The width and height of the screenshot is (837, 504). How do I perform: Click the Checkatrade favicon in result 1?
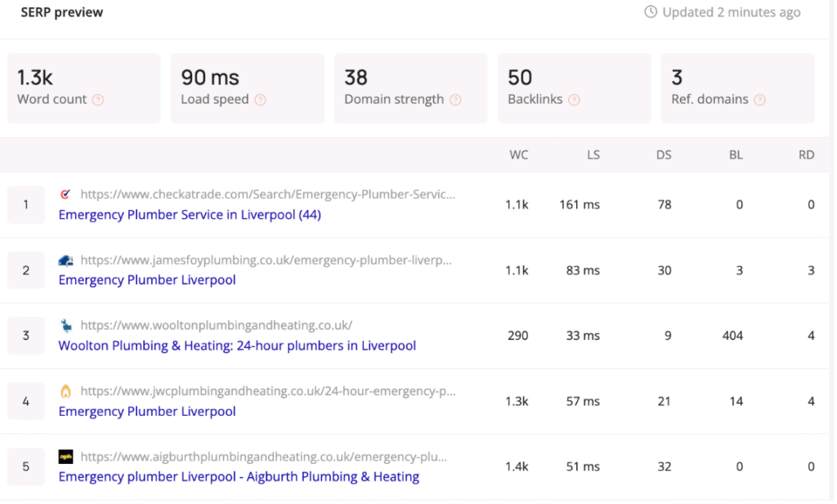65,194
